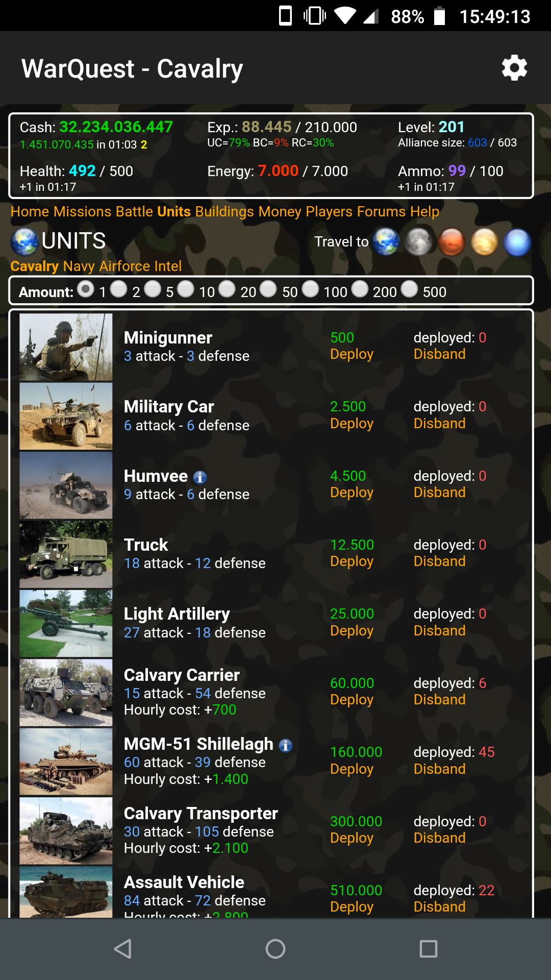This screenshot has height=980, width=551.
Task: Open the Missions menu
Action: tap(82, 211)
